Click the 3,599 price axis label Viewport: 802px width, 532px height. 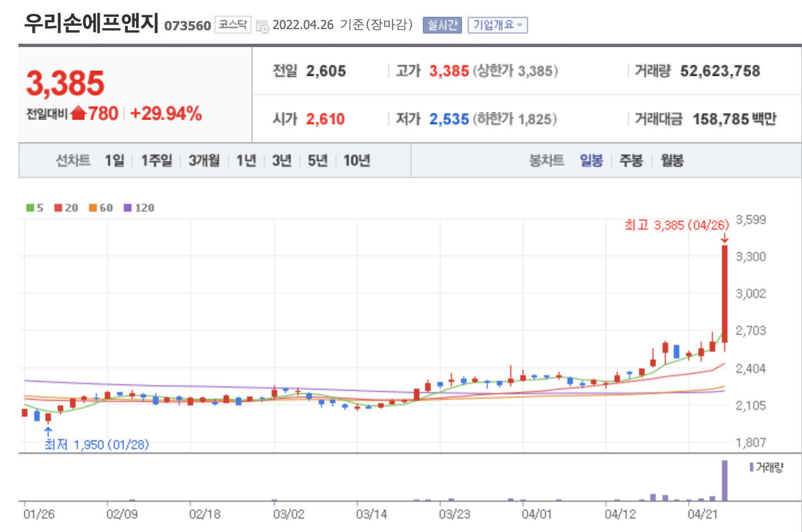point(750,220)
